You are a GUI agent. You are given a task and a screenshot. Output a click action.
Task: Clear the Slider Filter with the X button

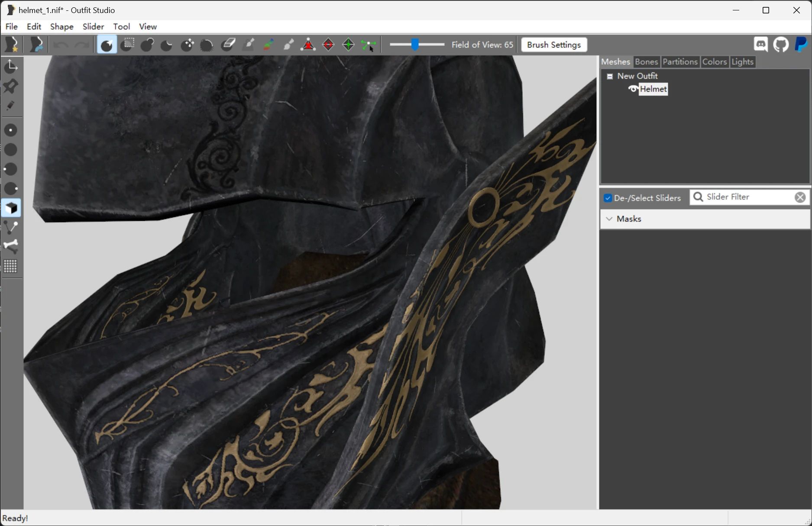[800, 197]
